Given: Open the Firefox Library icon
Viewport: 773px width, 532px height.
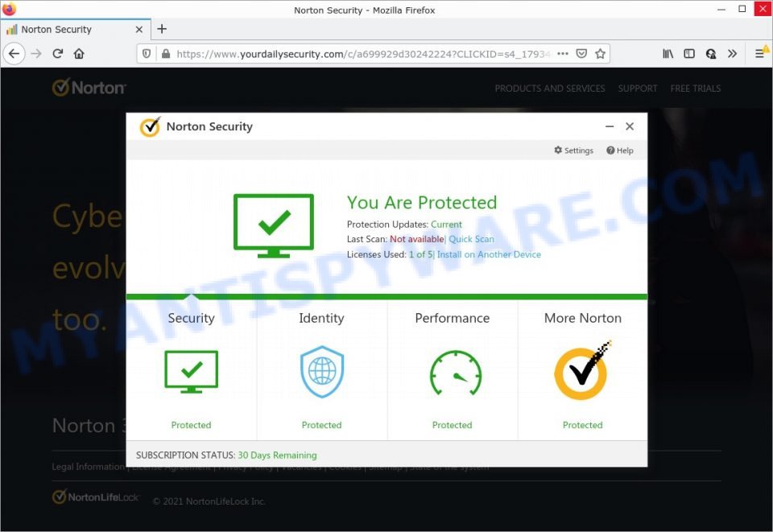Looking at the screenshot, I should click(668, 54).
